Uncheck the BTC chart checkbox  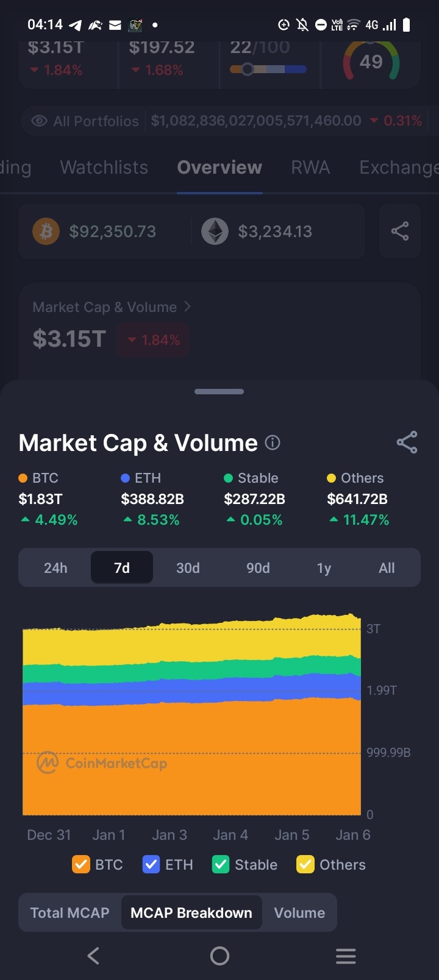point(81,864)
